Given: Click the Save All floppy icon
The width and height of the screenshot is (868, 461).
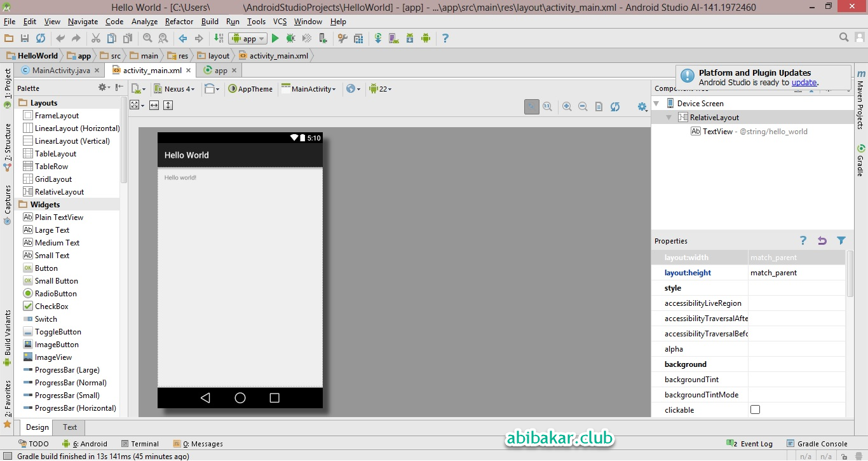Looking at the screenshot, I should 25,39.
